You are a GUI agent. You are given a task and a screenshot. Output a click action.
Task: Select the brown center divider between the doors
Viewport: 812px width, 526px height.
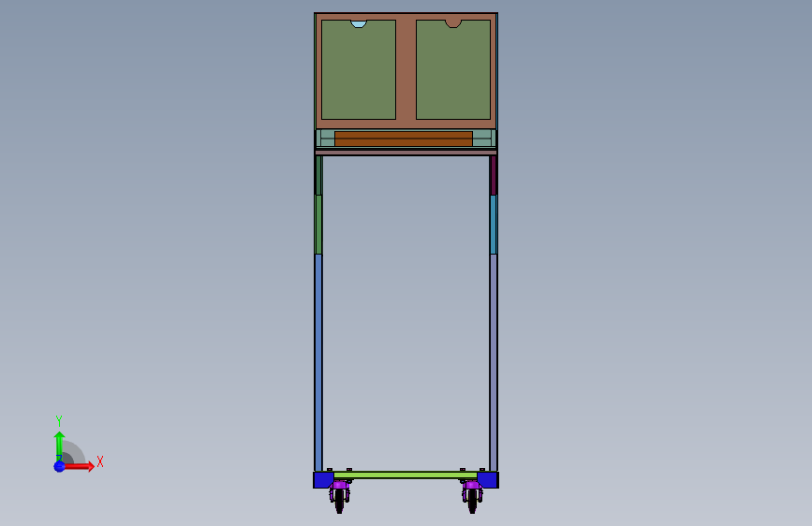click(x=406, y=70)
